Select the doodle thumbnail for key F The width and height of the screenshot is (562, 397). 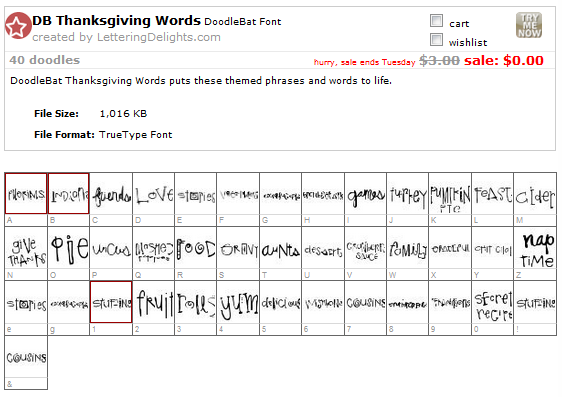[x=238, y=193]
